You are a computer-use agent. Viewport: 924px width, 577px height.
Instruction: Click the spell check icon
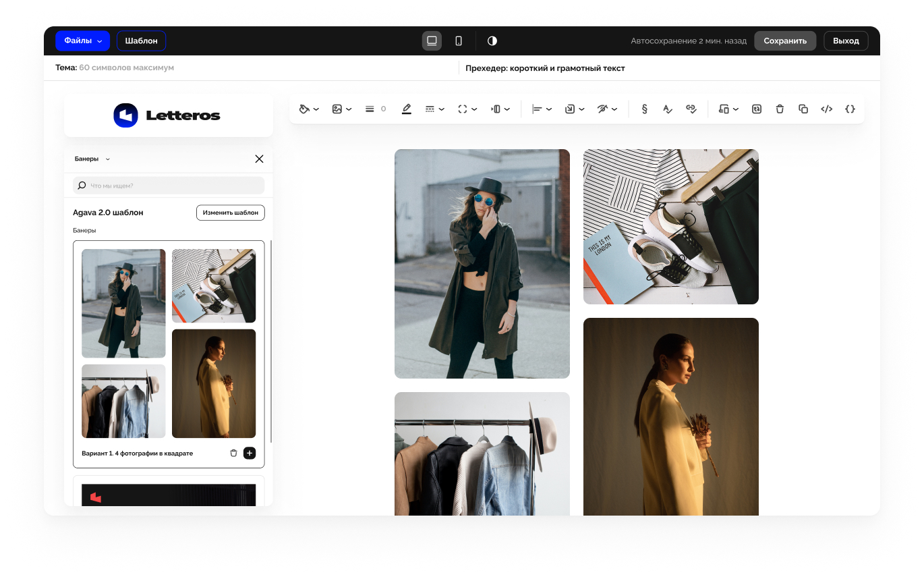(x=667, y=109)
